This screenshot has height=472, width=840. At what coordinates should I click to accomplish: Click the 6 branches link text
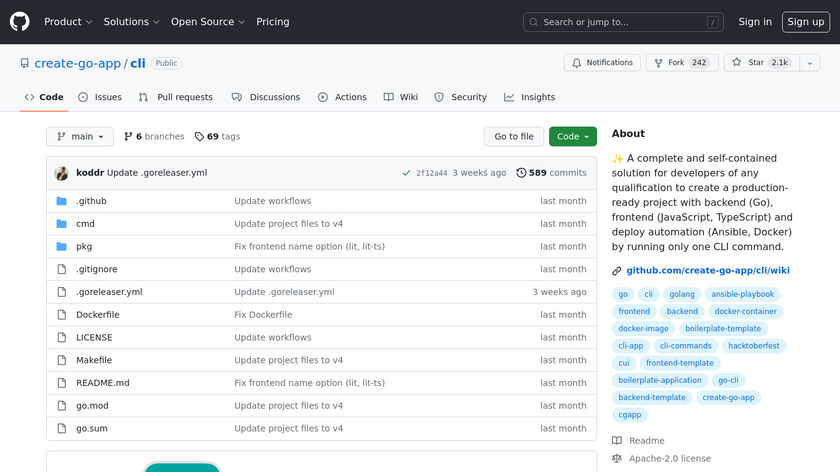coord(160,137)
